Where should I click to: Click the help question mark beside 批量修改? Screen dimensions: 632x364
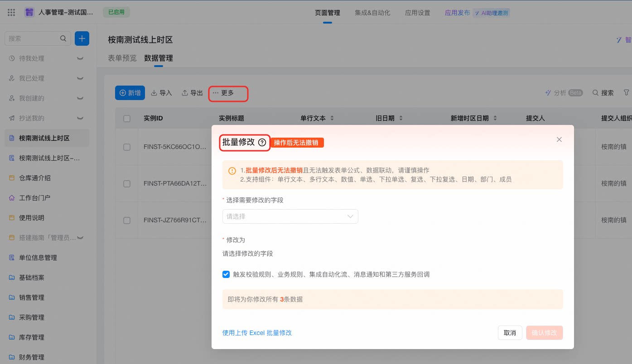tap(262, 142)
